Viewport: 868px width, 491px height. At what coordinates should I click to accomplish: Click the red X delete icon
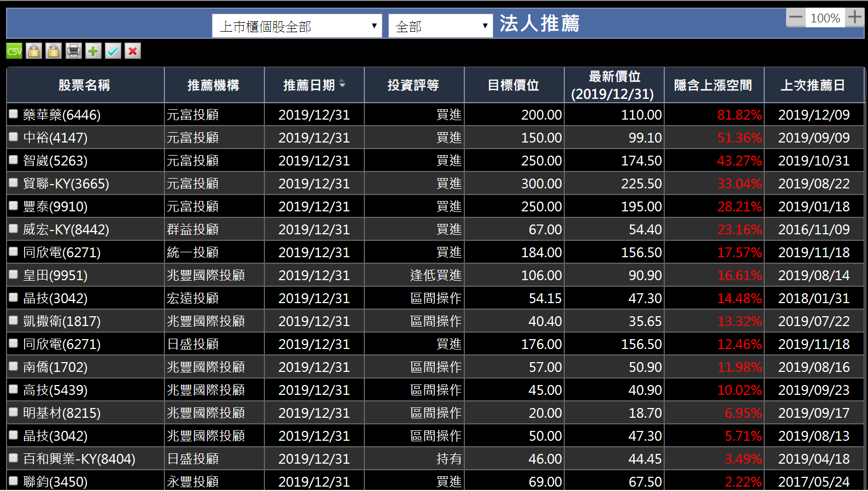coord(133,51)
